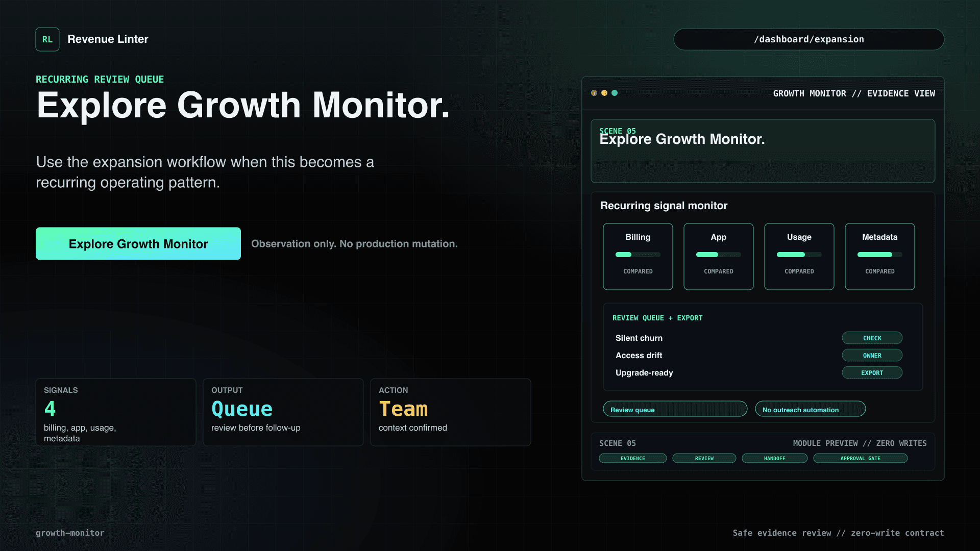Click COMPARED status under Metadata
Screen dimensions: 980x551
(x=880, y=271)
